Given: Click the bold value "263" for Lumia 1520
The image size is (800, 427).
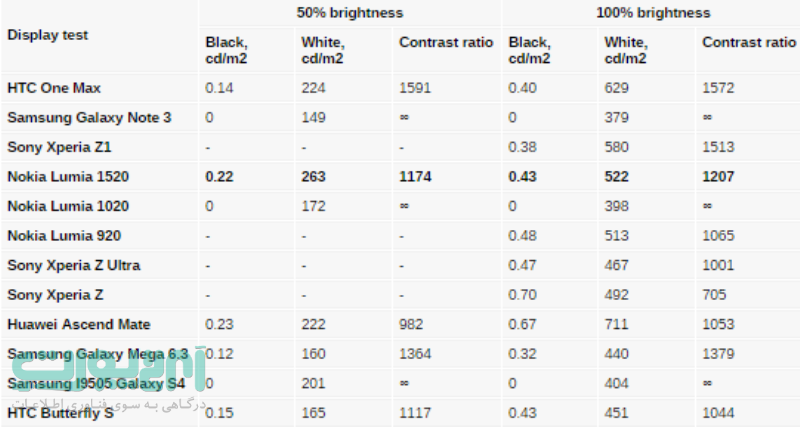Looking at the screenshot, I should click(313, 177).
